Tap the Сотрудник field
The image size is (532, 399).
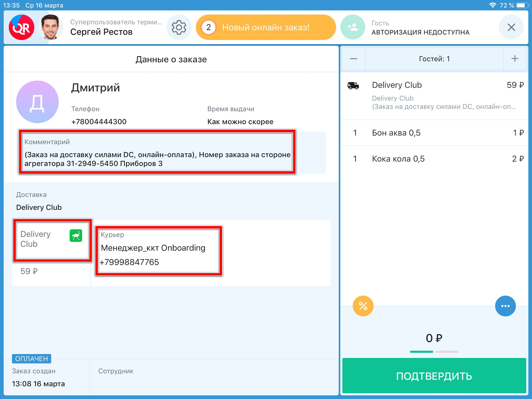[116, 371]
